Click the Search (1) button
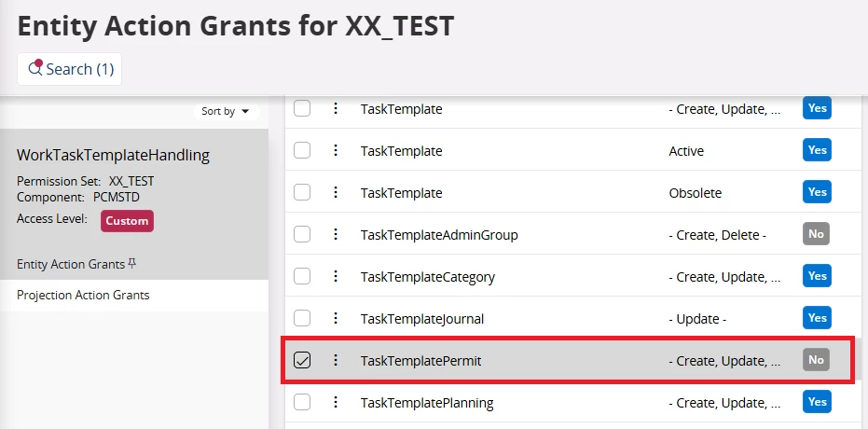Screen dimensions: 868x429 click(x=70, y=69)
